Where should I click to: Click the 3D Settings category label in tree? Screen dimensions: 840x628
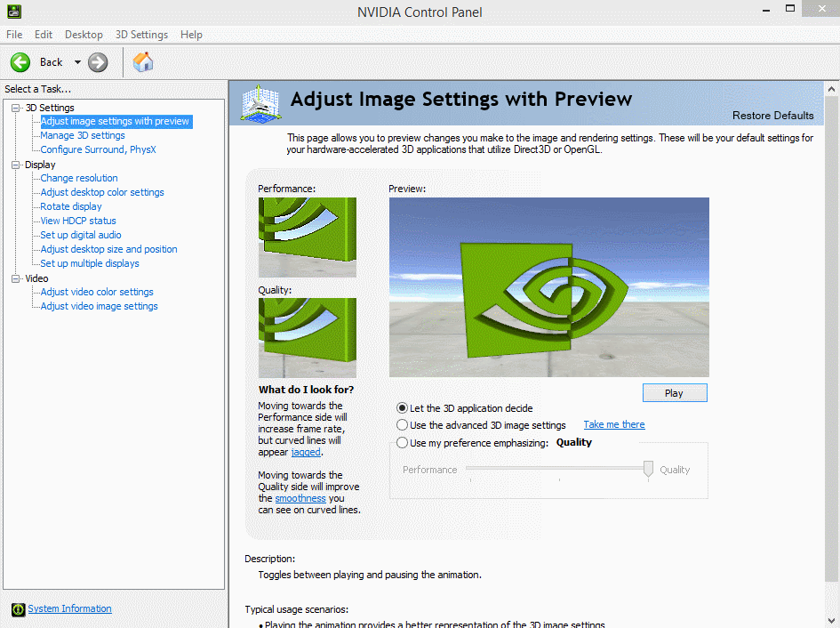[x=50, y=108]
